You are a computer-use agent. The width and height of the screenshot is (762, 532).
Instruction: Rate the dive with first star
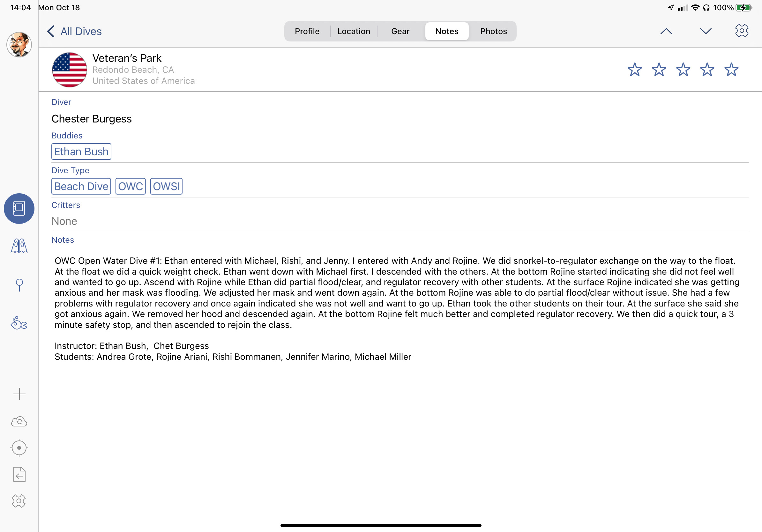coord(635,70)
